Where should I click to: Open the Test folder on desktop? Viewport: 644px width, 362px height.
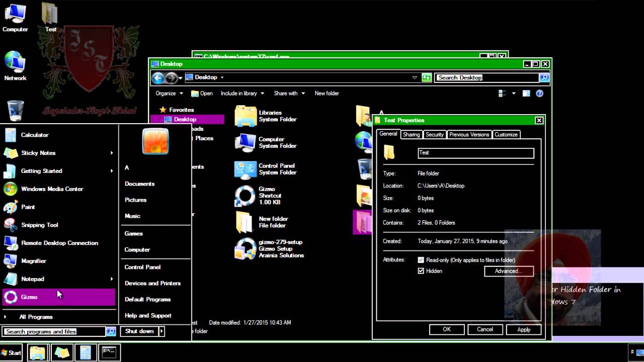[x=50, y=18]
